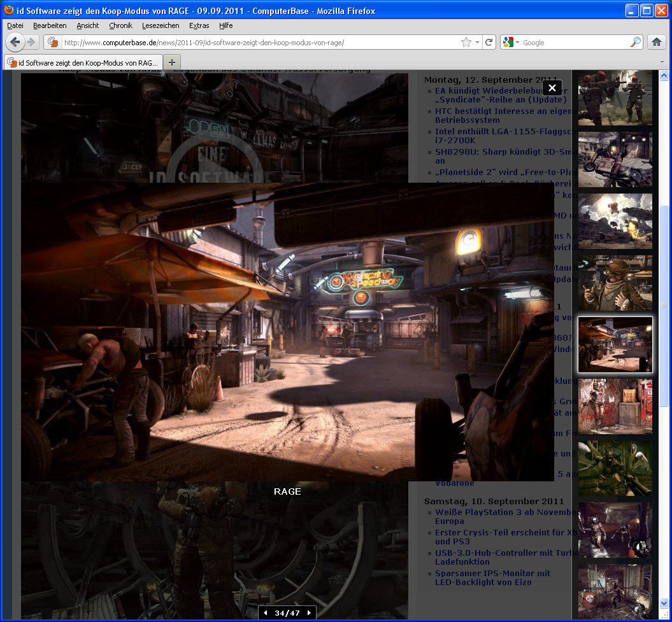Maximize the Firefox window

pos(647,10)
